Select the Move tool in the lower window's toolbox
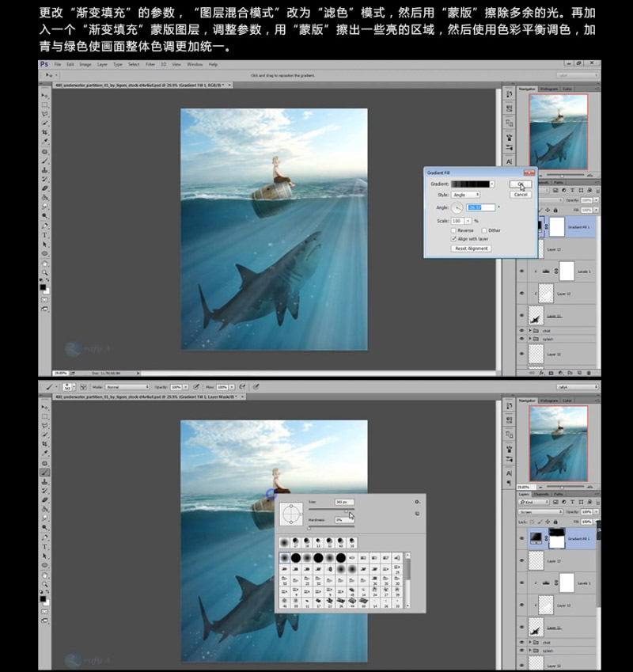The width and height of the screenshot is (633, 672). (x=45, y=407)
